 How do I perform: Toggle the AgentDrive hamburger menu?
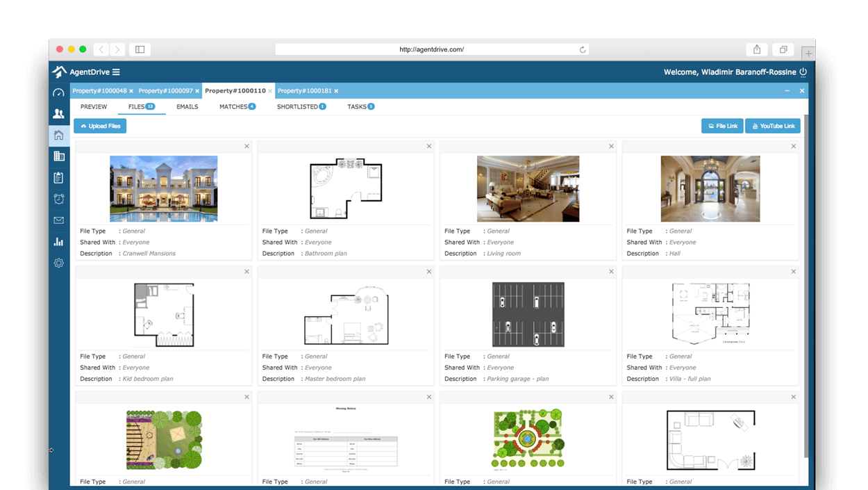pyautogui.click(x=116, y=72)
